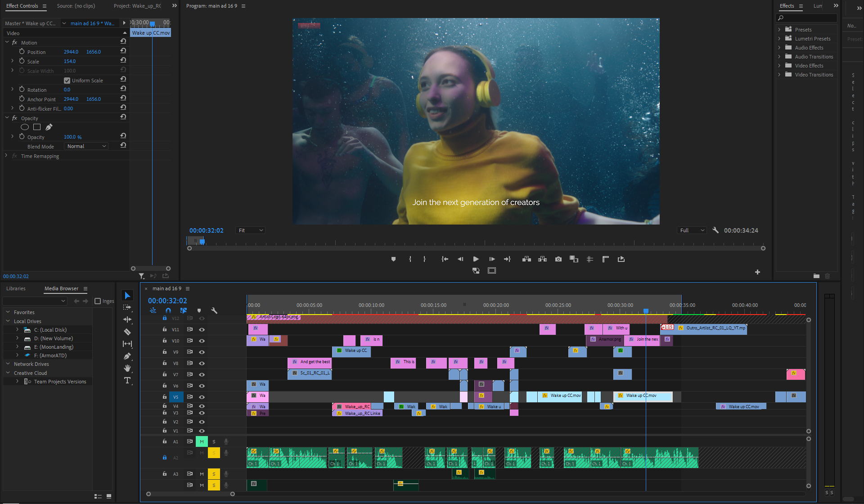Expand C: (Local Disk) drive

(18, 330)
